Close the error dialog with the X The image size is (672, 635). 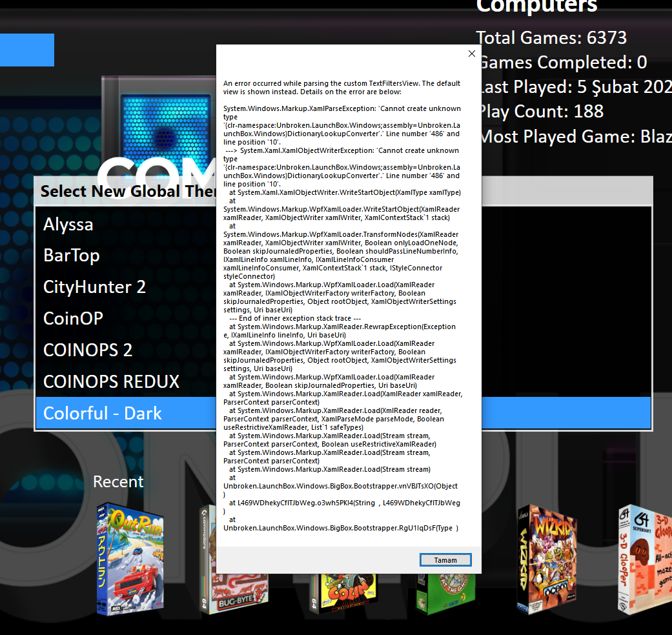tap(472, 54)
